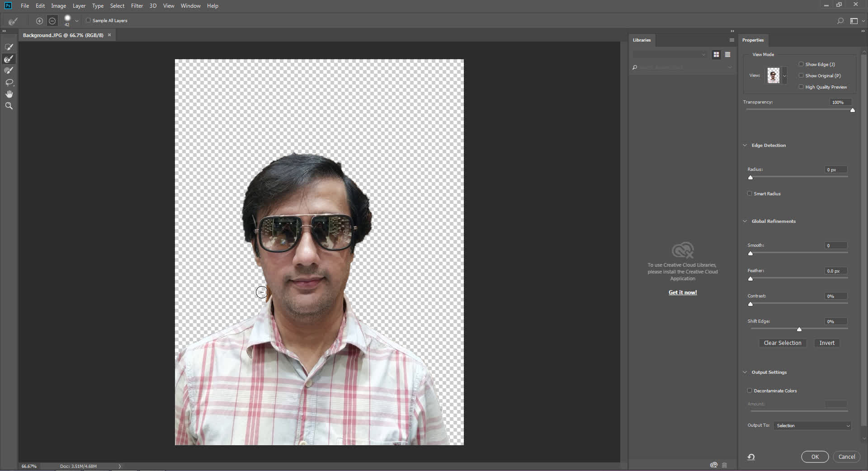868x471 pixels.
Task: Click the Get it now link
Action: [x=683, y=292]
